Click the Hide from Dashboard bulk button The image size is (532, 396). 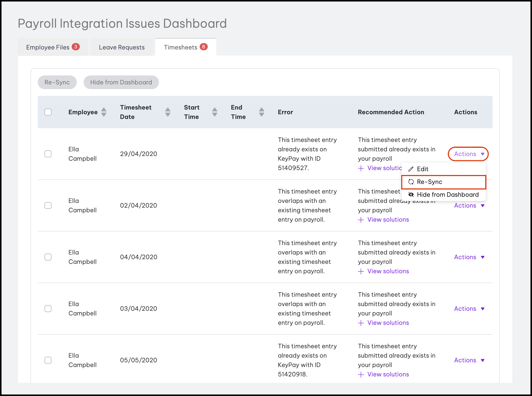(x=121, y=82)
